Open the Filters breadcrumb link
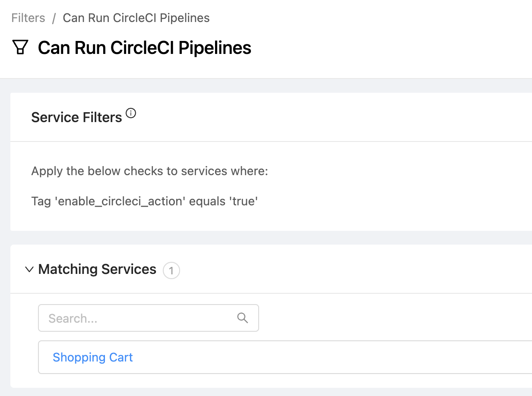The image size is (532, 396). click(28, 18)
